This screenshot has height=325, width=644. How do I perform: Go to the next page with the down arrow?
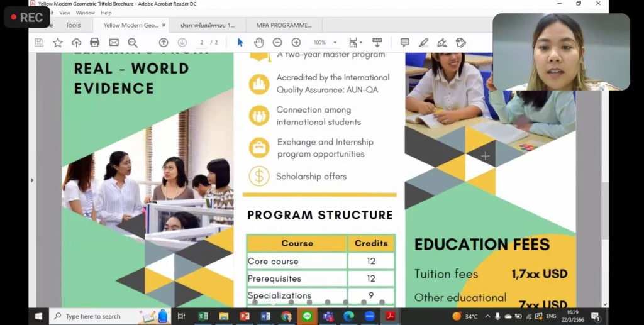[182, 43]
